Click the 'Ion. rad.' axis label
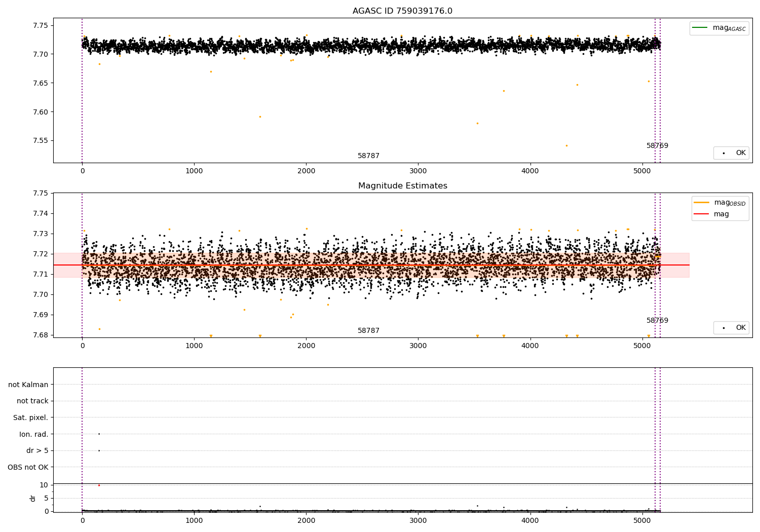 pyautogui.click(x=34, y=434)
